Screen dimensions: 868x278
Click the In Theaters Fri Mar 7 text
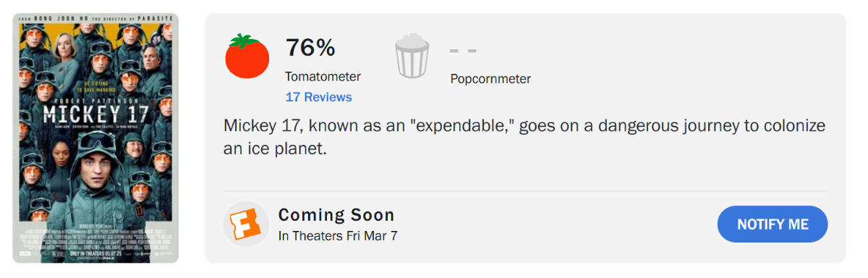coord(338,236)
